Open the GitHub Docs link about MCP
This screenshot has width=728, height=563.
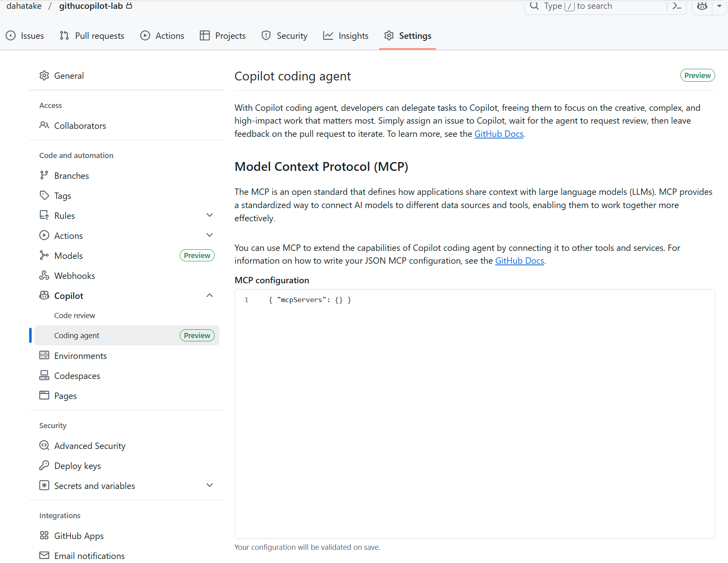coord(519,260)
